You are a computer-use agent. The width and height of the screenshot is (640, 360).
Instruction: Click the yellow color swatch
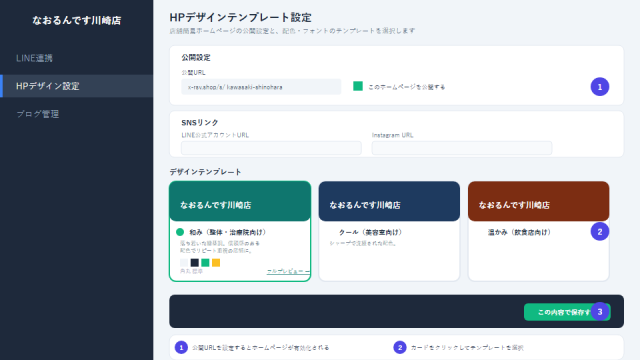[x=216, y=263]
